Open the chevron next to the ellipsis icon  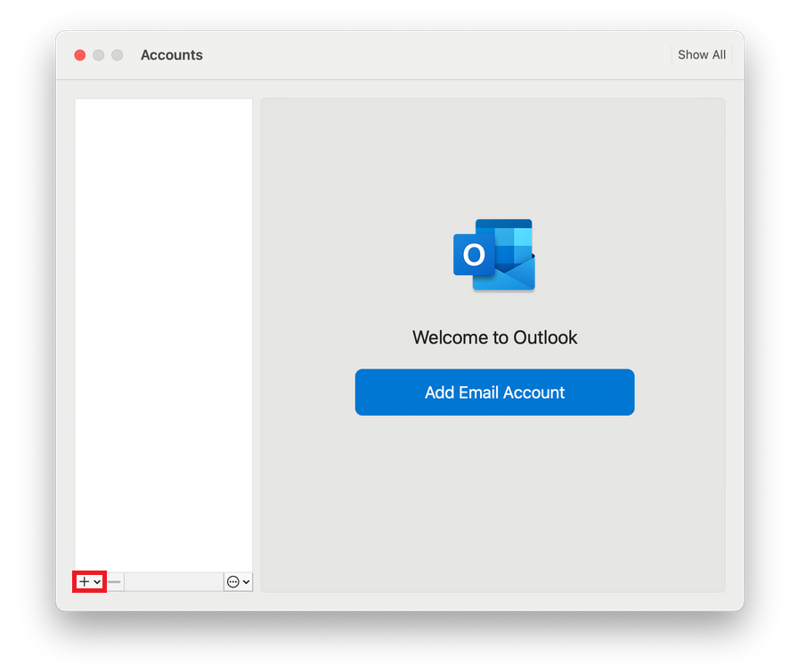coord(246,581)
